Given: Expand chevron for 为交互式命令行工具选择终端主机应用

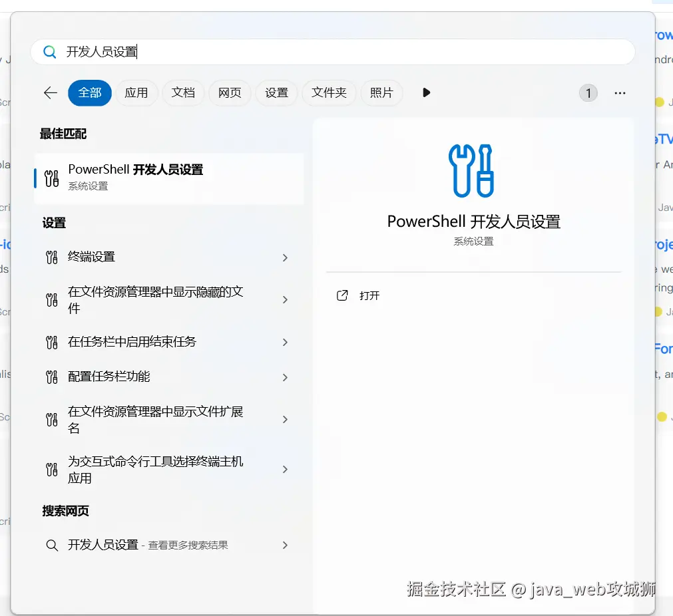Looking at the screenshot, I should coord(285,470).
